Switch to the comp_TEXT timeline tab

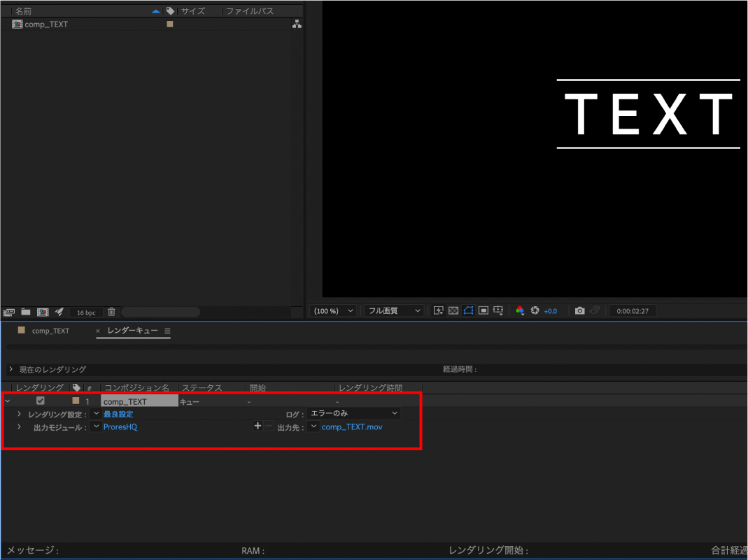[x=50, y=331]
